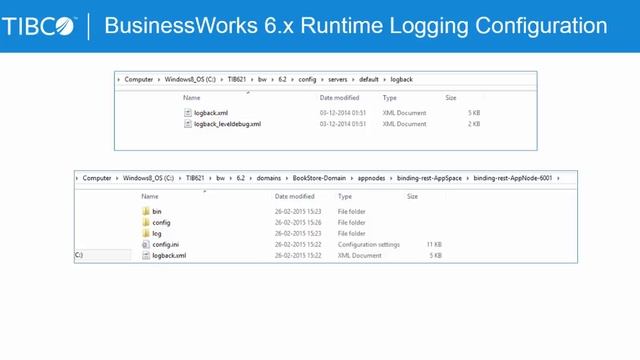The image size is (640, 360).
Task: Sort by Type column in top window
Action: click(389, 98)
